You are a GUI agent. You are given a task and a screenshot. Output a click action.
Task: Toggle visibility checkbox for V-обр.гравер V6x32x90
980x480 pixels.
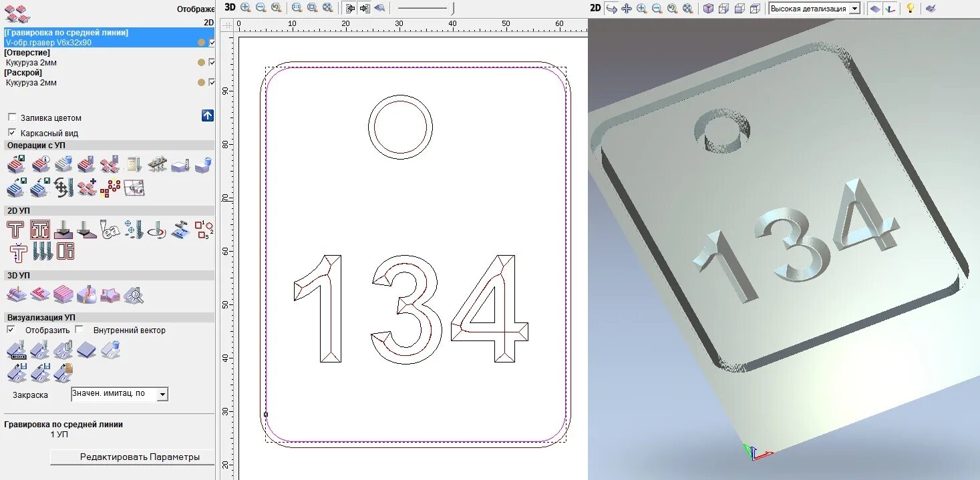[212, 42]
